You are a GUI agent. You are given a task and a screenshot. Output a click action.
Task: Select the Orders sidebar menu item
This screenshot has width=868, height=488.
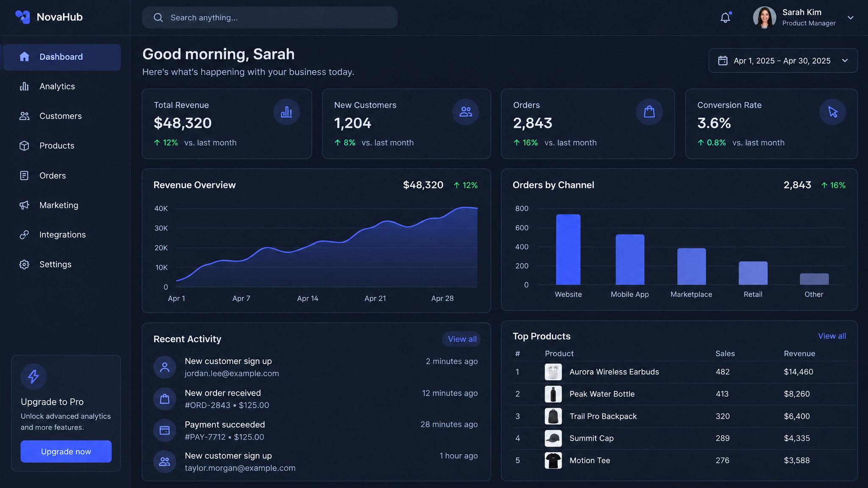[x=62, y=175]
